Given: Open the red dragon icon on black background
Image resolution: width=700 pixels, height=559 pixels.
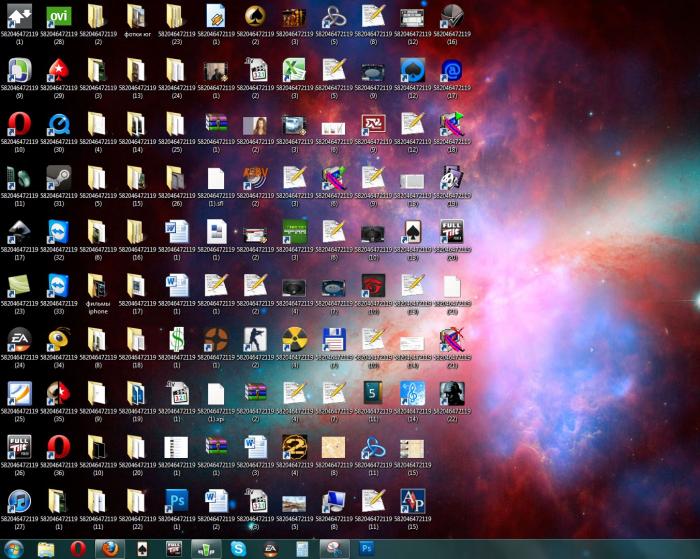Looking at the screenshot, I should [x=373, y=286].
